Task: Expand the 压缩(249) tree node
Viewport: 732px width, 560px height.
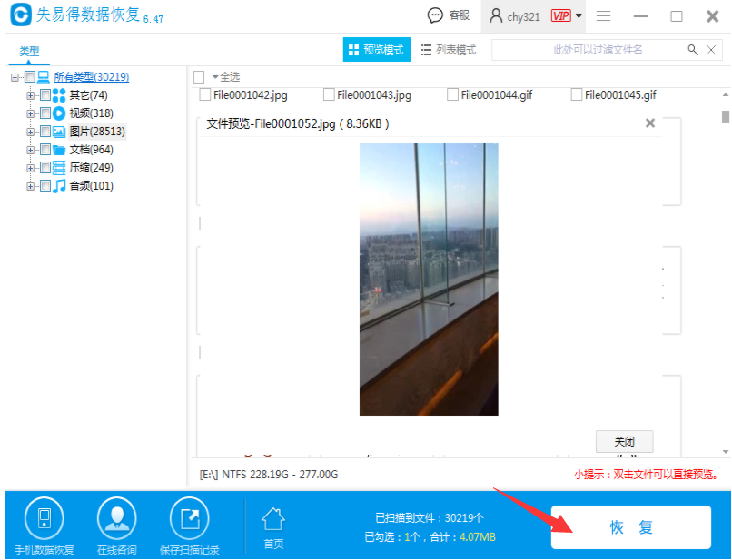Action: point(31,168)
